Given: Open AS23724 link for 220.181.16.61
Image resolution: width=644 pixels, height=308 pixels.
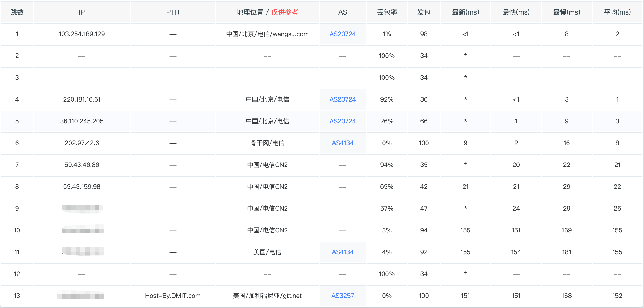Looking at the screenshot, I should [343, 99].
